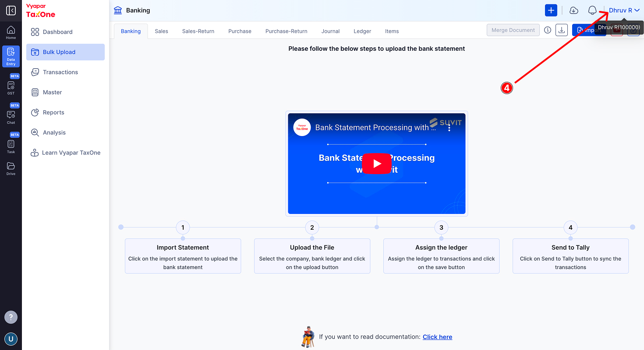Click the step 2 circle marker
The image size is (644, 350).
[x=312, y=227]
